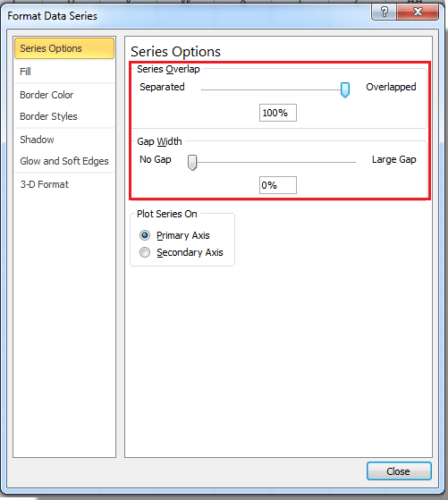Switch to Border Color settings
The image size is (448, 500).
pyautogui.click(x=64, y=95)
